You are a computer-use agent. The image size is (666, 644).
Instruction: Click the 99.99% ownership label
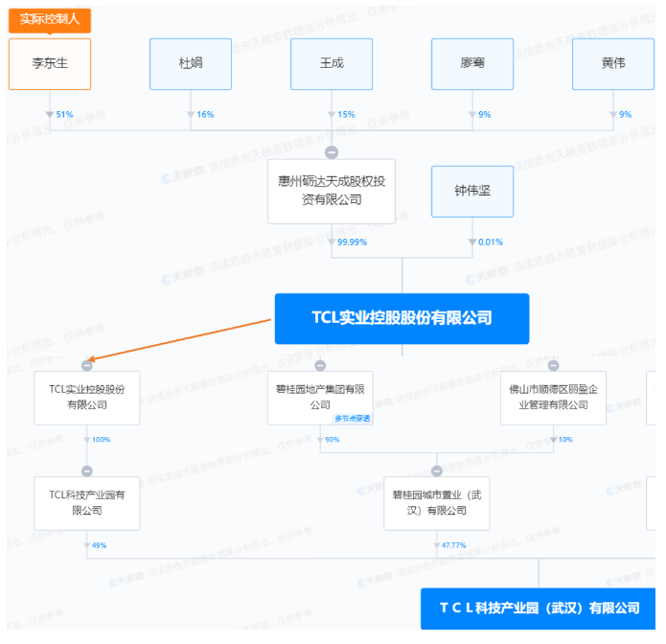352,242
